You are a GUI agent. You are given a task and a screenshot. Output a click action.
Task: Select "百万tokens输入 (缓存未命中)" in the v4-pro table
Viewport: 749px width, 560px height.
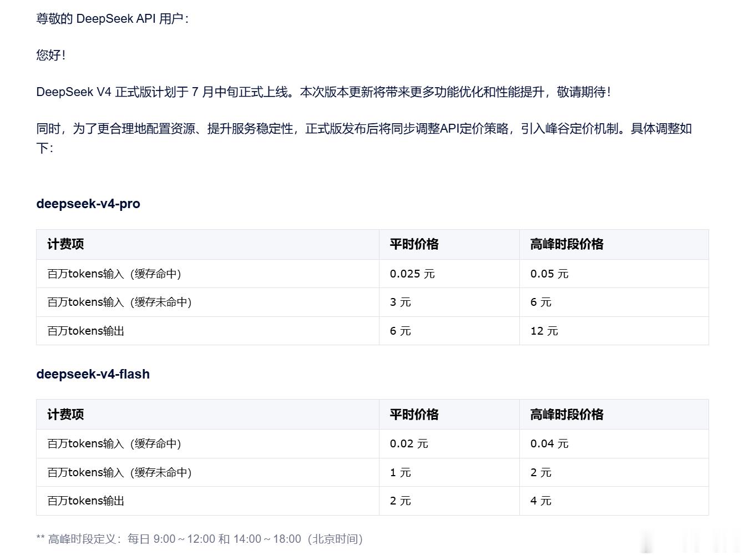(119, 302)
